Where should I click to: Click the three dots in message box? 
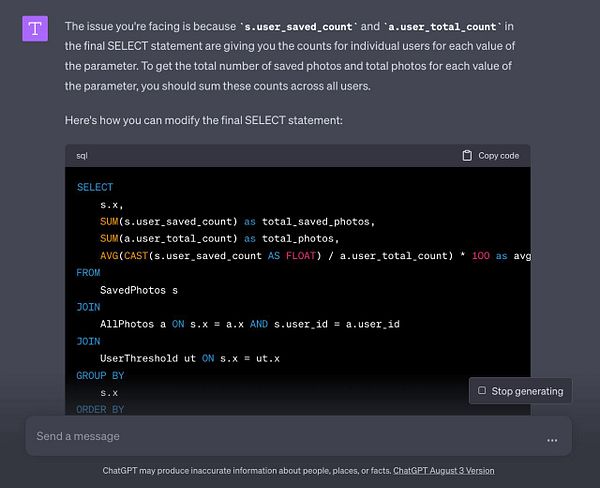(x=552, y=440)
